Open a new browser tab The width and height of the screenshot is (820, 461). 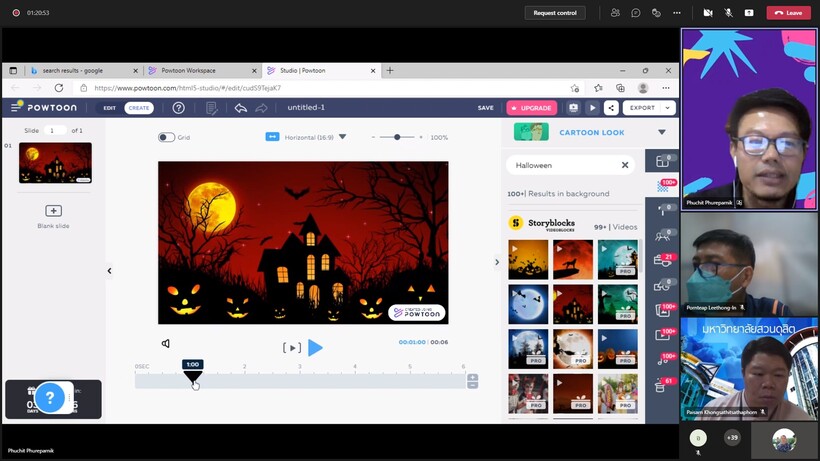390,70
